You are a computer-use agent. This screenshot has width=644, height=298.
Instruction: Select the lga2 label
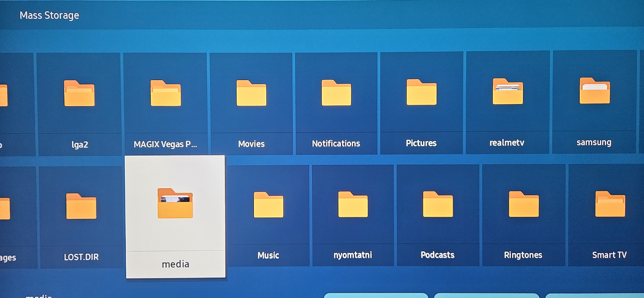(80, 144)
